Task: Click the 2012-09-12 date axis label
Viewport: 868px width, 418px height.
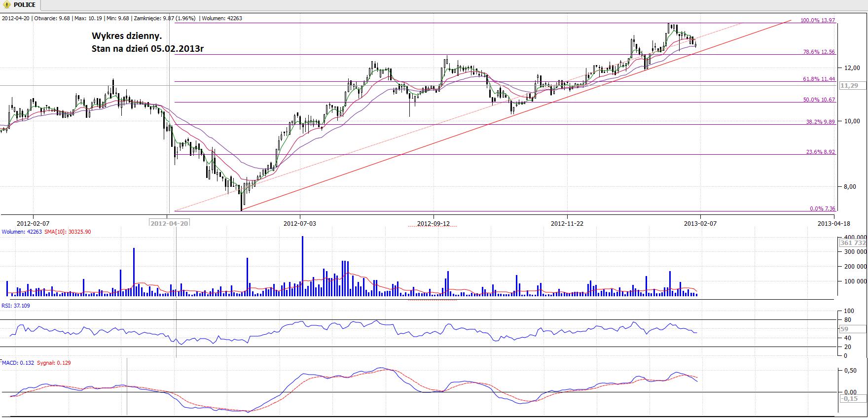Action: pyautogui.click(x=434, y=224)
